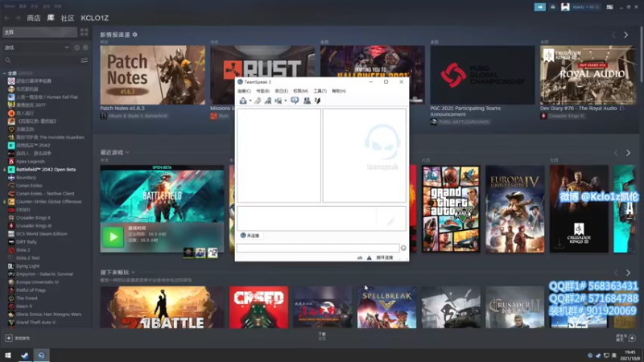Open the Spellbreak game cover

[386, 307]
